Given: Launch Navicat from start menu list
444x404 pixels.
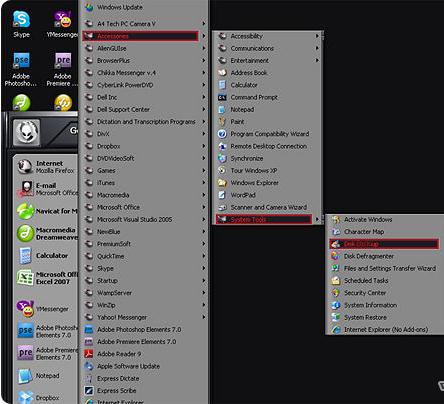Looking at the screenshot, I should [x=47, y=211].
